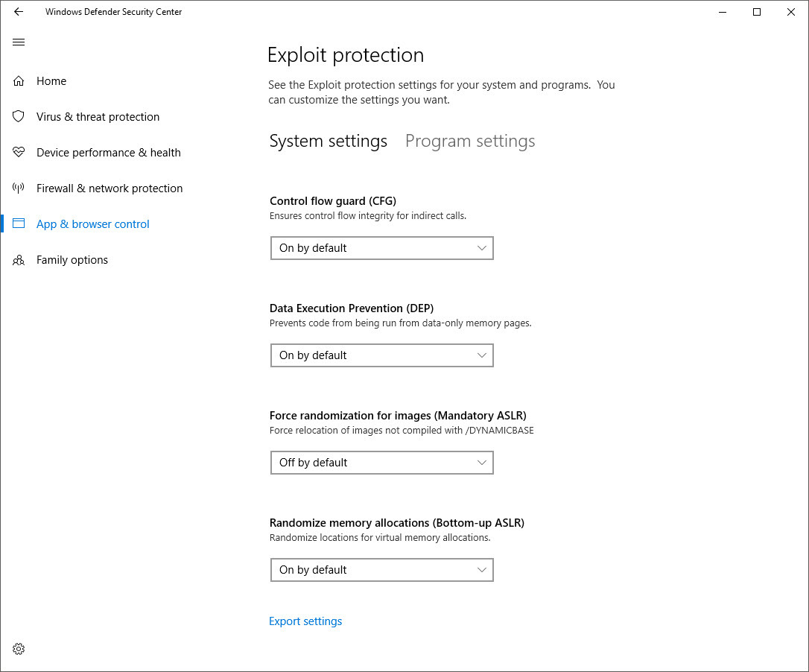Screen dimensions: 809x672
Task: Select the System settings tab
Action: (328, 142)
